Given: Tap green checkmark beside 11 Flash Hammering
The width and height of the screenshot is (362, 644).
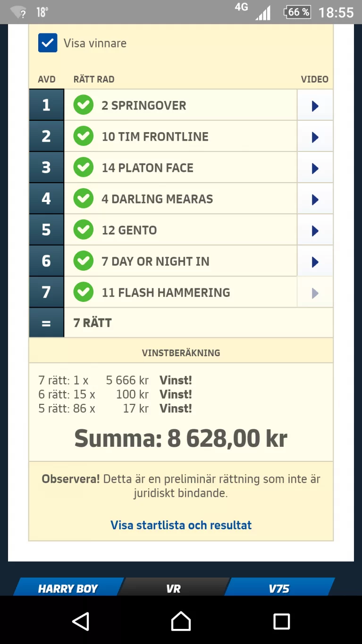Looking at the screenshot, I should point(84,293).
